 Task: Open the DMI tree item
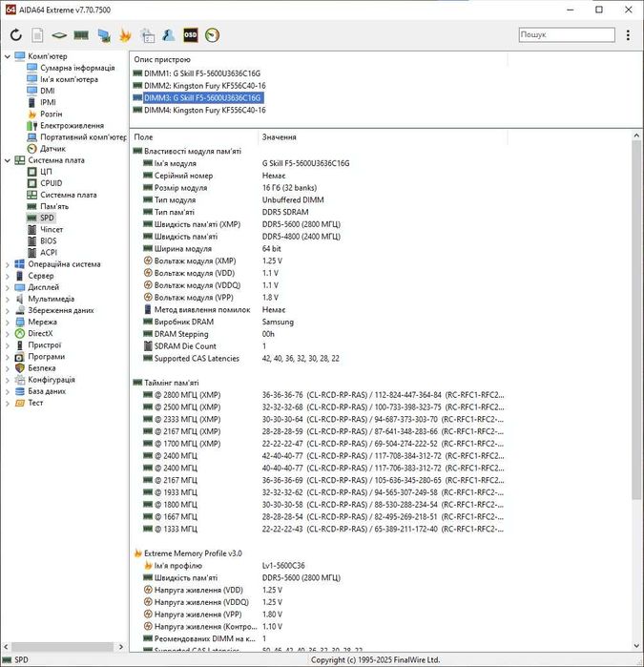[x=47, y=91]
